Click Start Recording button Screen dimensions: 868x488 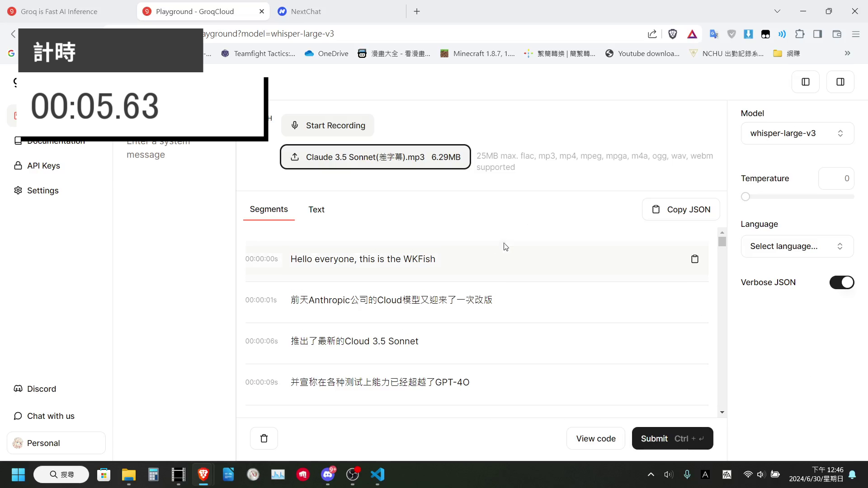[x=328, y=125]
